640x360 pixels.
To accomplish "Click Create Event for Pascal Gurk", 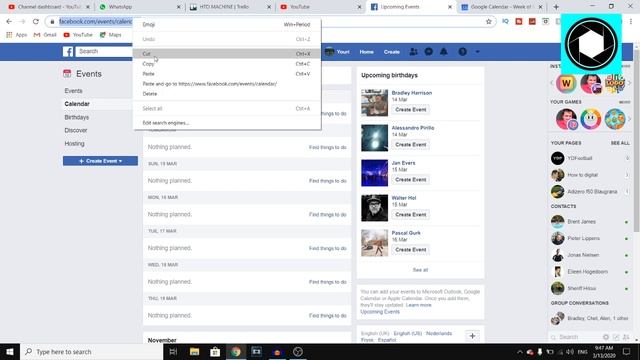I will [x=411, y=249].
